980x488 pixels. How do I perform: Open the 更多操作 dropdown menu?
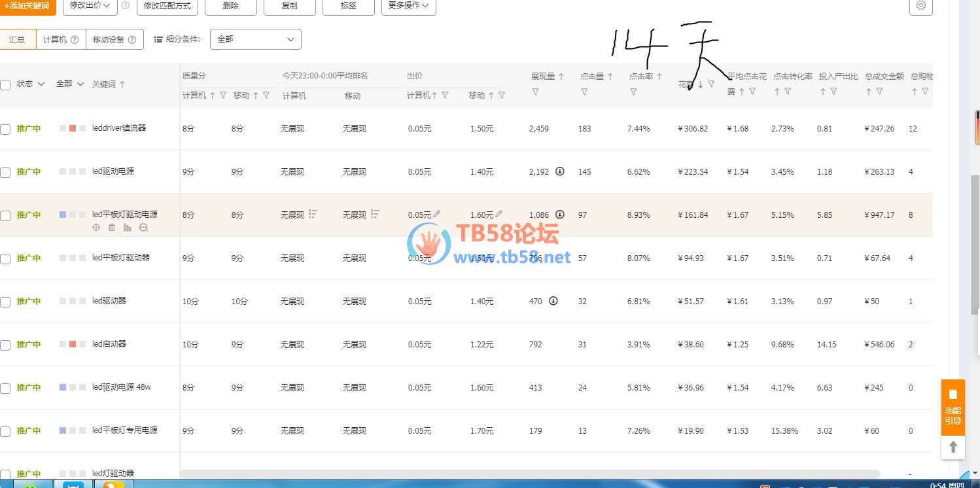coord(408,6)
